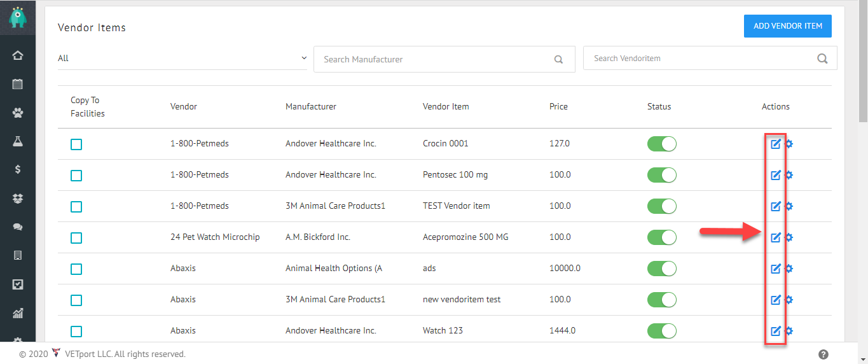The image size is (868, 364).
Task: Click the ADD VENDOR ITEM button
Action: (788, 26)
